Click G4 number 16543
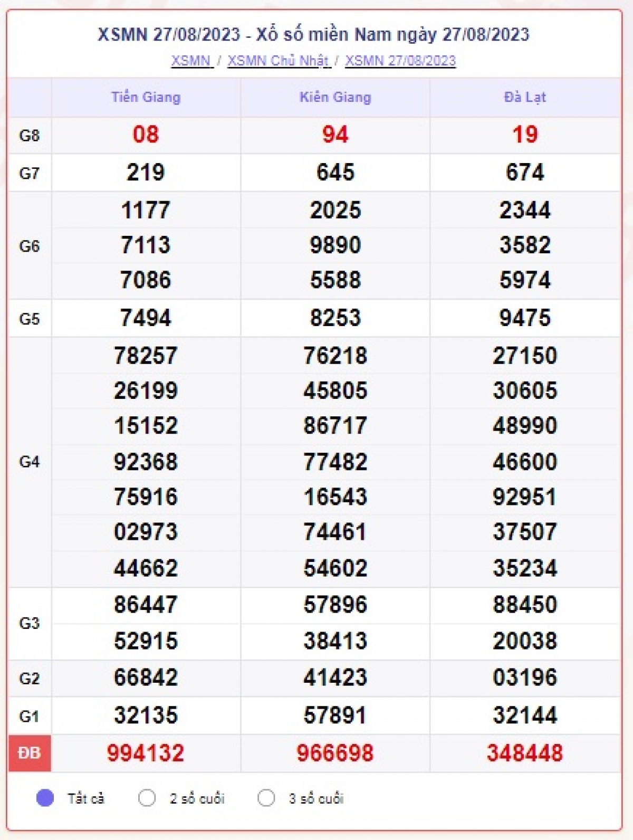Image resolution: width=633 pixels, height=840 pixels. pos(335,497)
